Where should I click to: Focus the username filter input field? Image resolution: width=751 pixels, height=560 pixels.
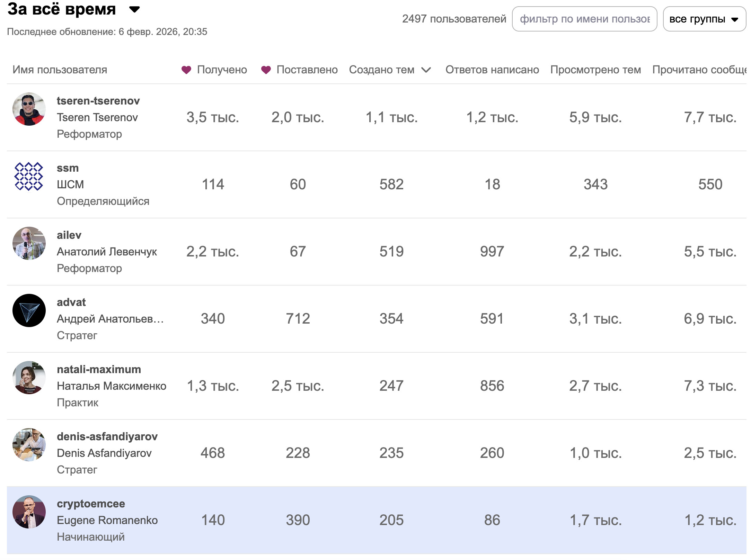[584, 19]
